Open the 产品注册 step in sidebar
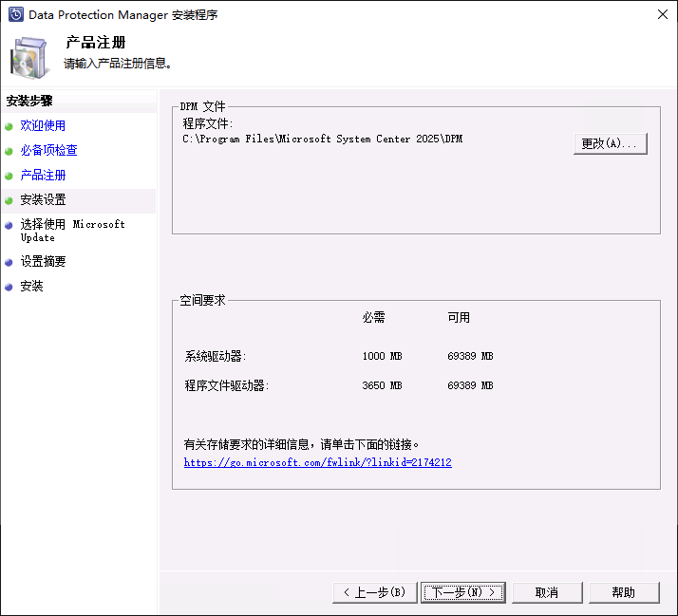This screenshot has width=678, height=616. (x=43, y=175)
